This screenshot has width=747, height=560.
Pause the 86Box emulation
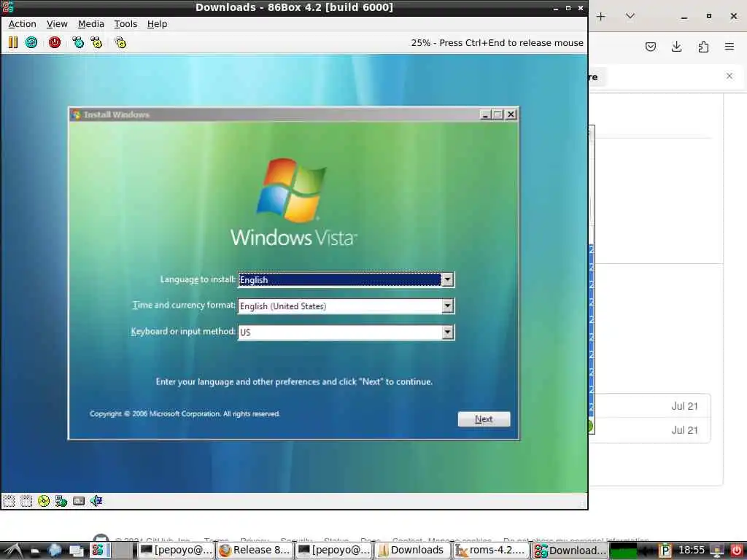pos(13,42)
